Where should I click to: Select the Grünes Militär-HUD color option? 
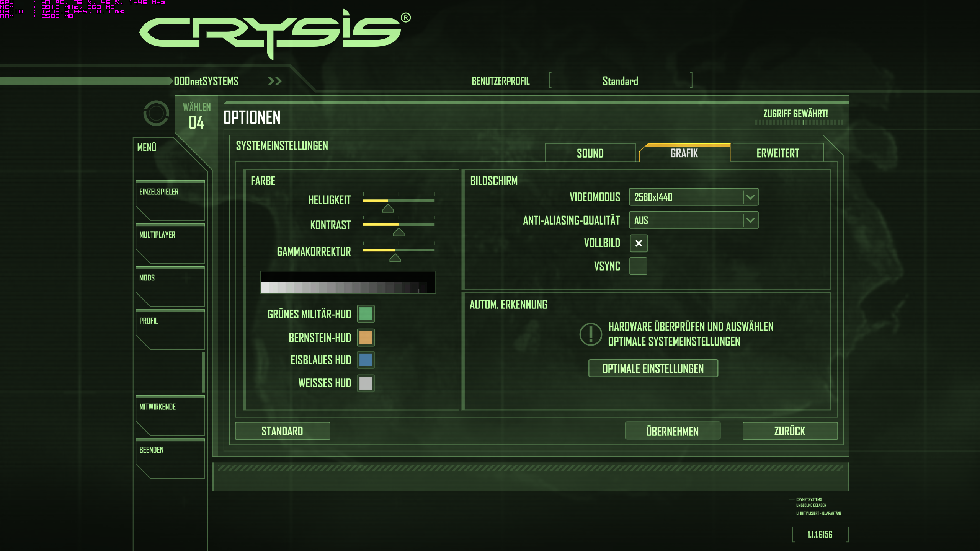366,314
